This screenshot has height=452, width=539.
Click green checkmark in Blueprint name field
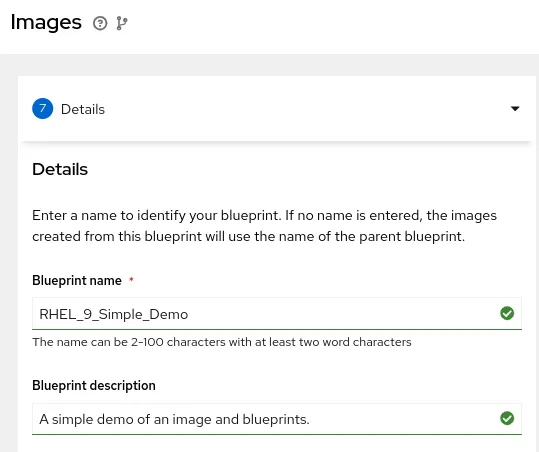point(507,313)
